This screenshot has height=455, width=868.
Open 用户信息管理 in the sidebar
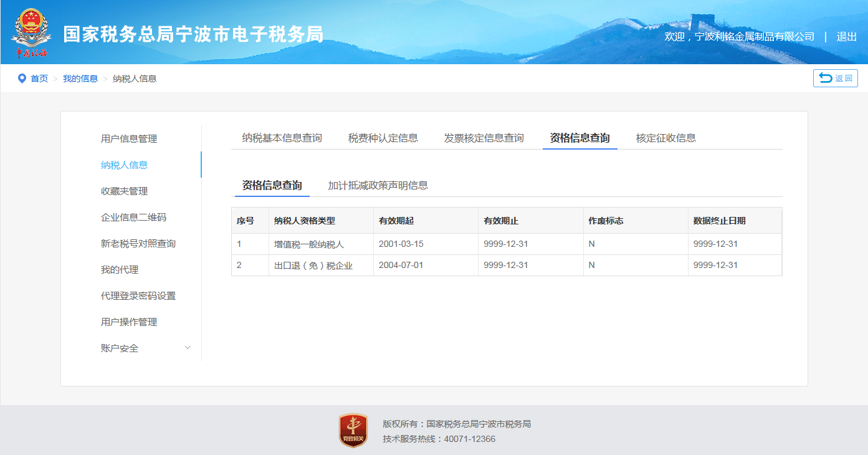pos(129,138)
